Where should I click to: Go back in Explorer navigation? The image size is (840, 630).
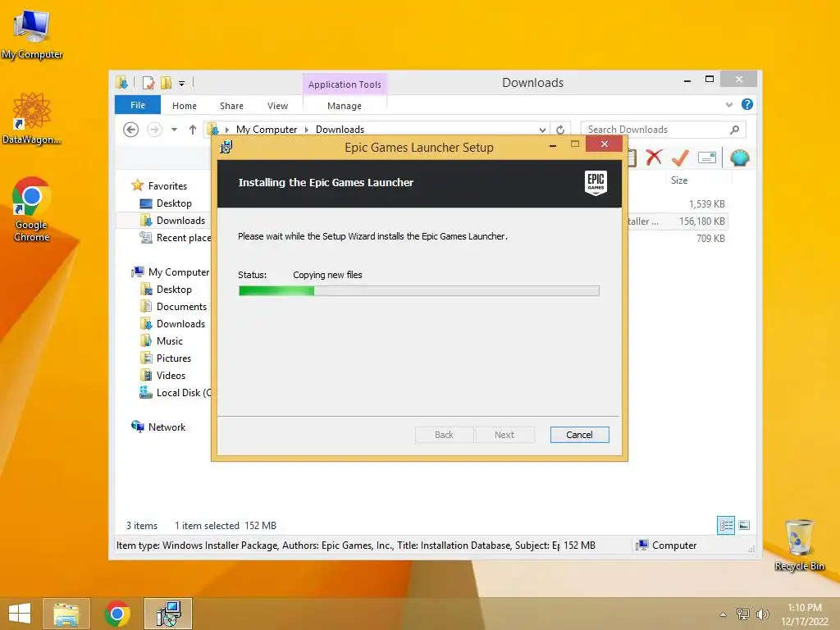click(130, 130)
